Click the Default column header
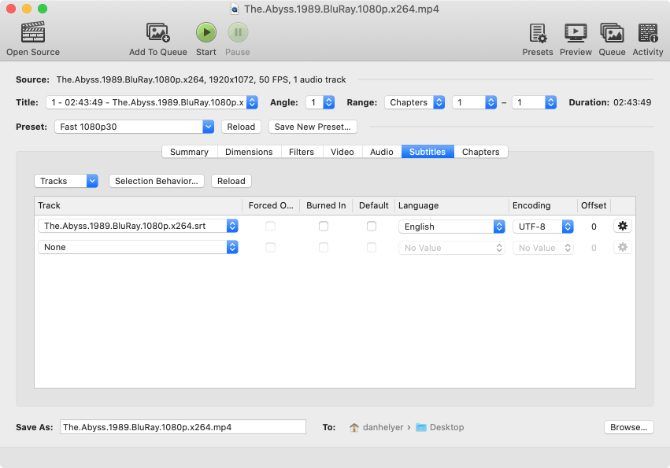Image resolution: width=670 pixels, height=468 pixels. pyautogui.click(x=374, y=206)
